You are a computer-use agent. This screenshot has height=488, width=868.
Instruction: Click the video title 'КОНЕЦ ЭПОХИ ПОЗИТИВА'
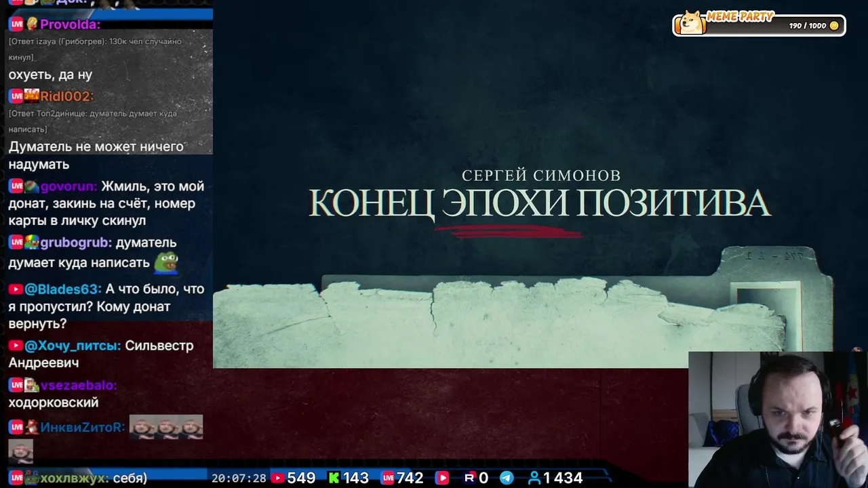point(540,203)
